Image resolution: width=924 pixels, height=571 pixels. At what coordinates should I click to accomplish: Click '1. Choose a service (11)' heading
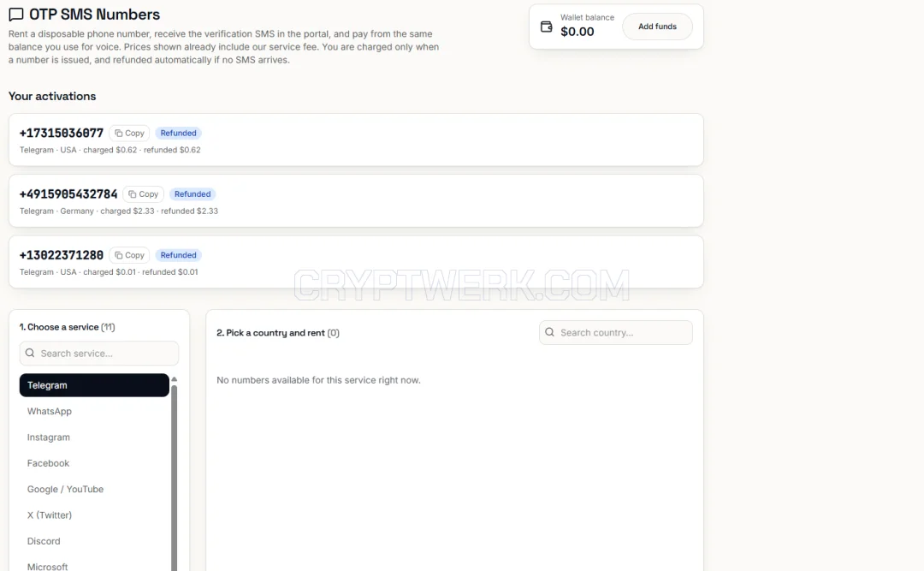(68, 327)
